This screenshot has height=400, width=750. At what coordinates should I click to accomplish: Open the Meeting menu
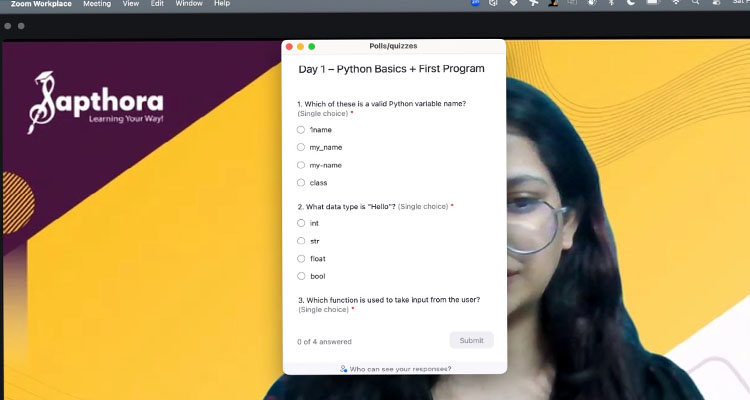97,4
